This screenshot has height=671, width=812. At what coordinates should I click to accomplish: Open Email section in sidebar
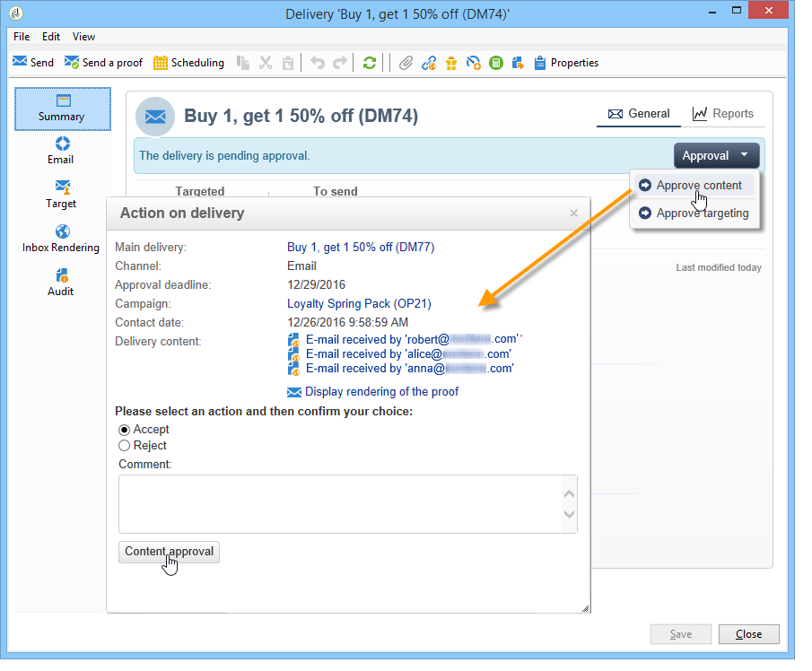pos(62,151)
